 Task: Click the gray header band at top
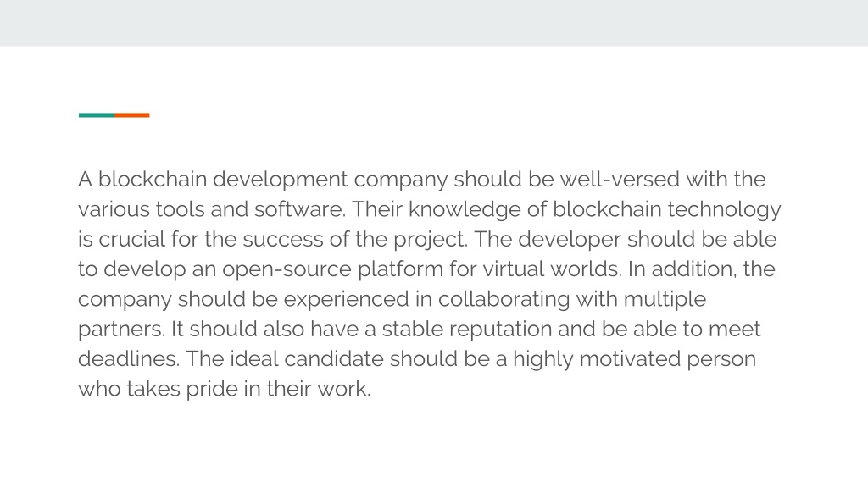tap(434, 23)
